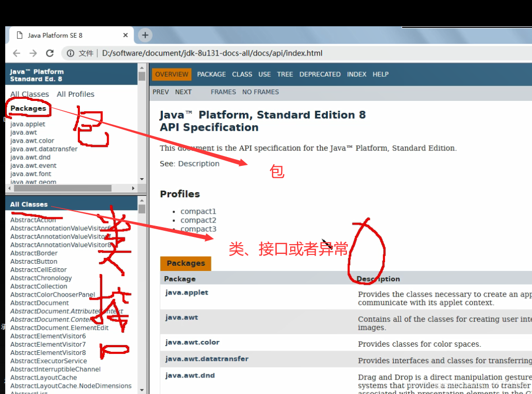Open AbstractElementVisitor8 class link

(x=48, y=353)
